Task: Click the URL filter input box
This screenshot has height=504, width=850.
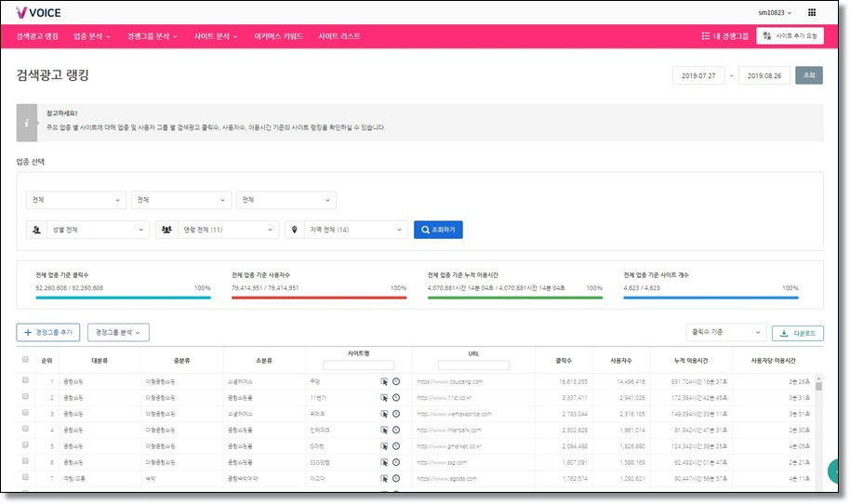Action: (473, 365)
